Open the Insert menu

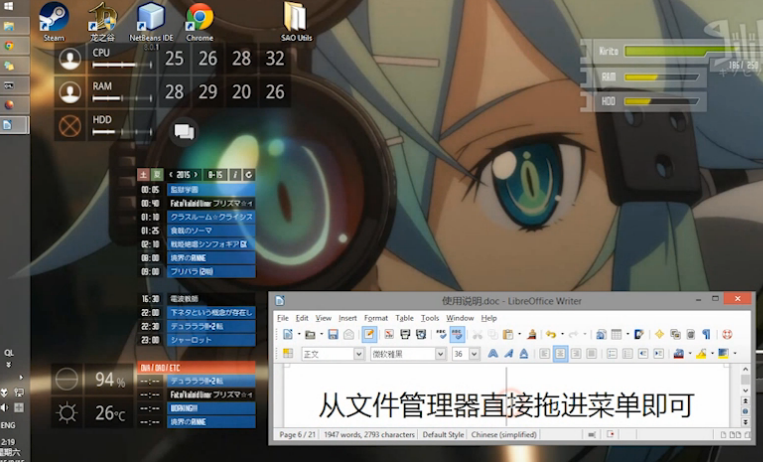347,318
